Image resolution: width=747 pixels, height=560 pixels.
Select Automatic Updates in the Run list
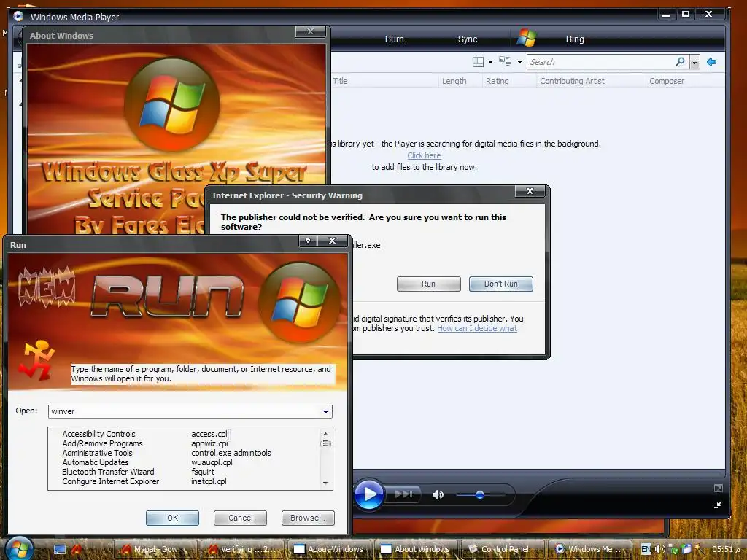(96, 462)
